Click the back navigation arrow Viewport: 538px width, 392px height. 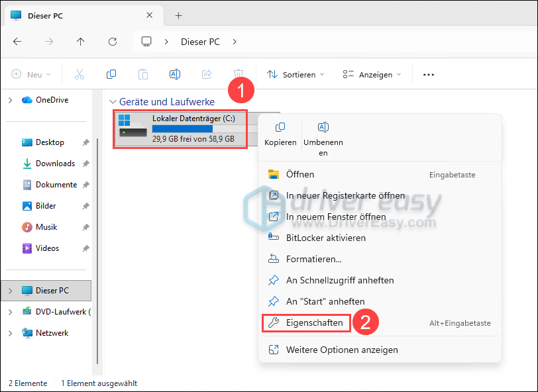(17, 42)
